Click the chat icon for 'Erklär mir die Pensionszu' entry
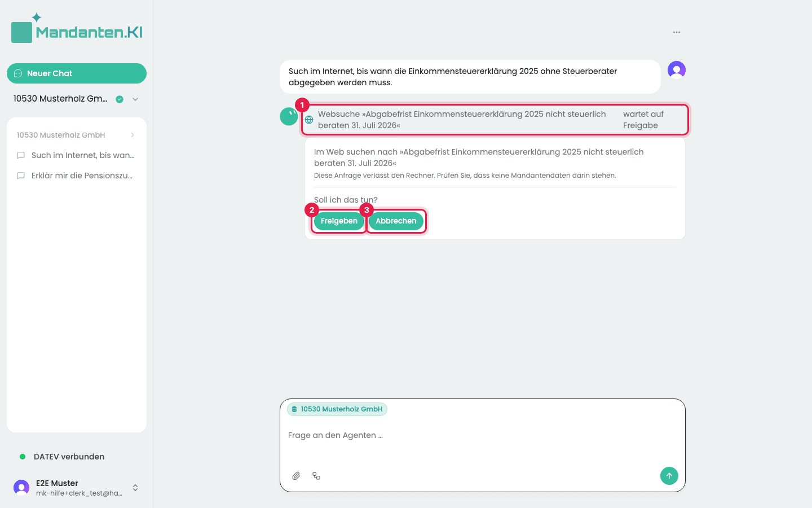812x508 pixels. click(x=21, y=176)
